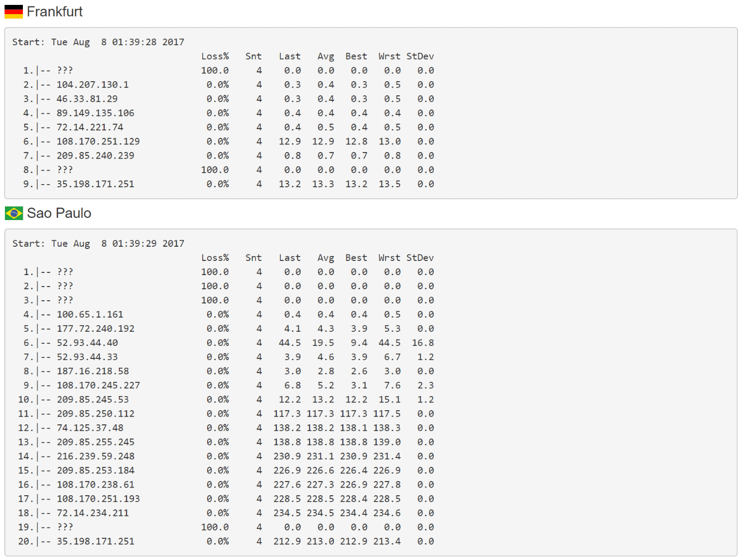Click IP 209.85.245.53 in Sao Paulo trace
Image resolution: width=743 pixels, height=560 pixels.
93,399
